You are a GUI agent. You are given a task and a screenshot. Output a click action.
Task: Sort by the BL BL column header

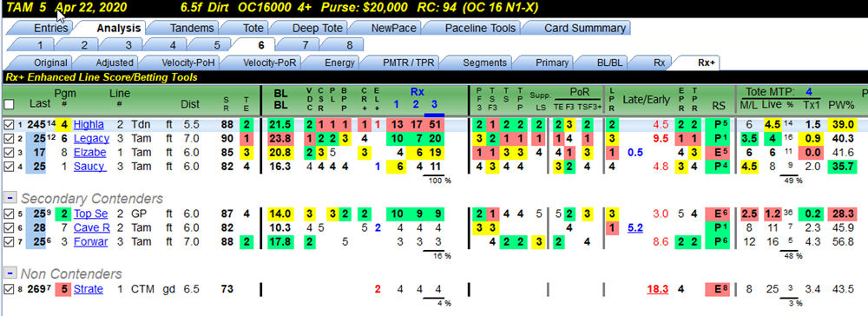coord(280,99)
